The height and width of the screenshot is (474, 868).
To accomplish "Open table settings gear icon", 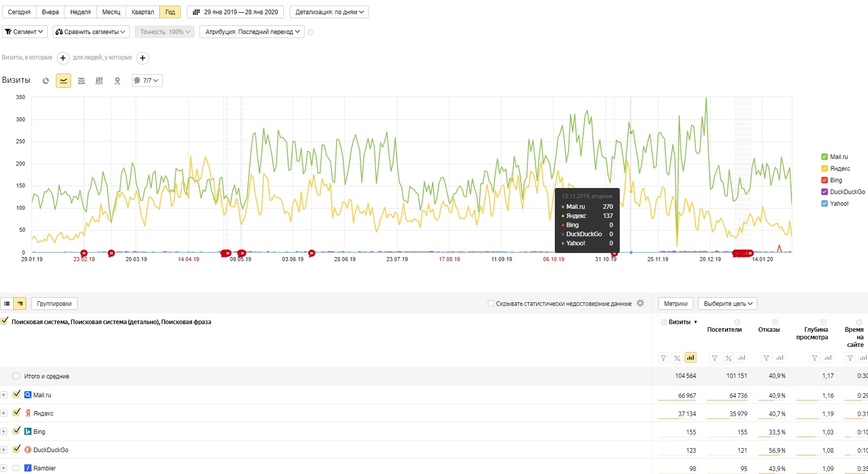I will [641, 303].
